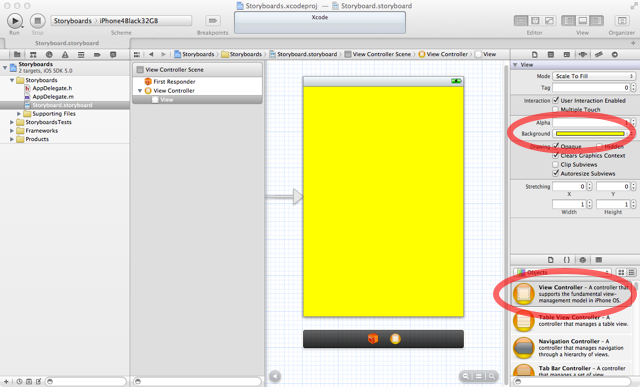The image size is (640, 387).
Task: Show the Symbol navigator
Action: coord(33,54)
